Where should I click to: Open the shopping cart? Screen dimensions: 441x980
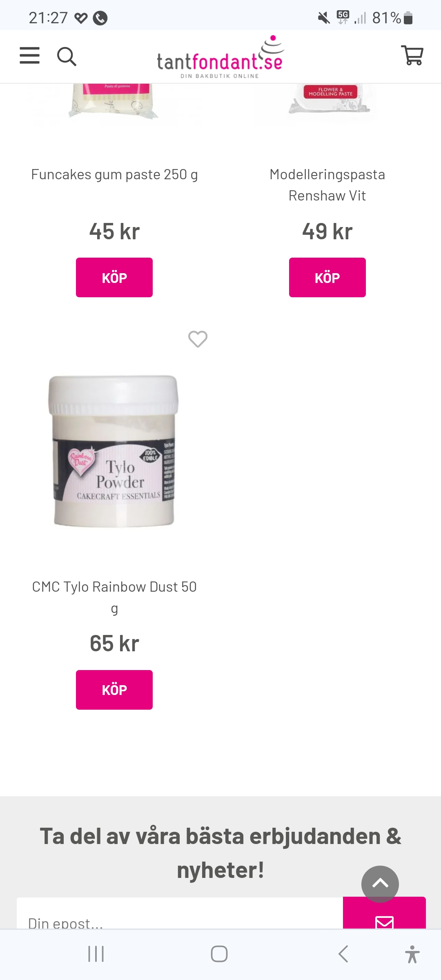coord(412,55)
